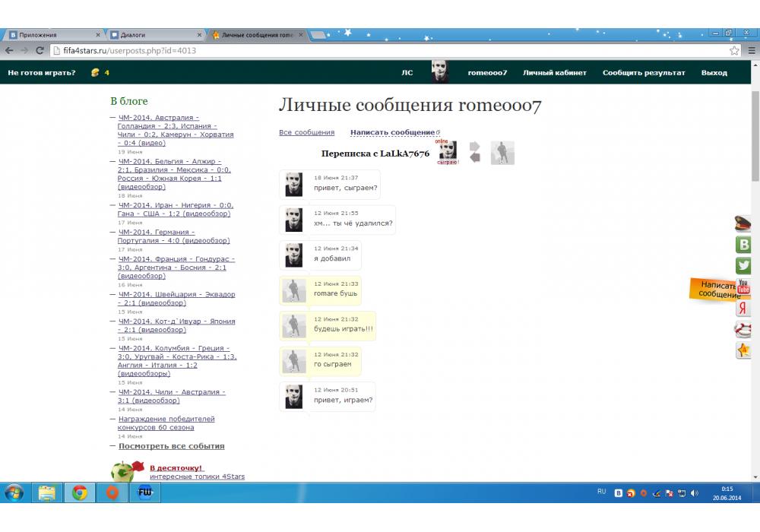Click the page vertical scrollbar
This screenshot has width=760, height=532.
click(755, 144)
